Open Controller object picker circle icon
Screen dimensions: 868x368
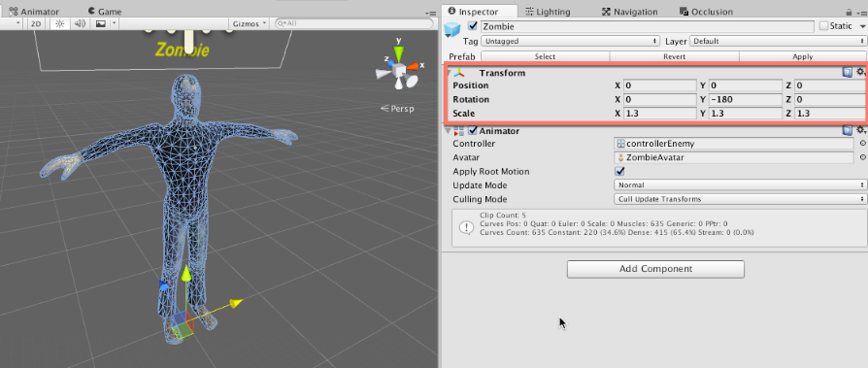tap(862, 144)
